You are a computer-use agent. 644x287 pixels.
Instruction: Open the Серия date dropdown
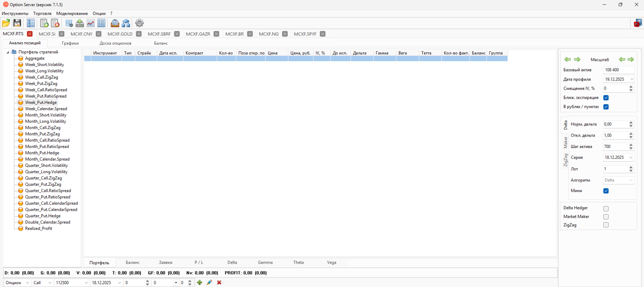click(x=631, y=157)
